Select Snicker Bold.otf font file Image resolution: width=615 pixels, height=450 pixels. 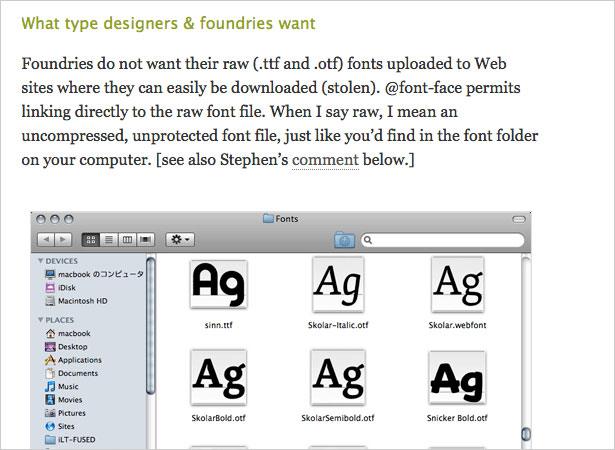[x=457, y=387]
